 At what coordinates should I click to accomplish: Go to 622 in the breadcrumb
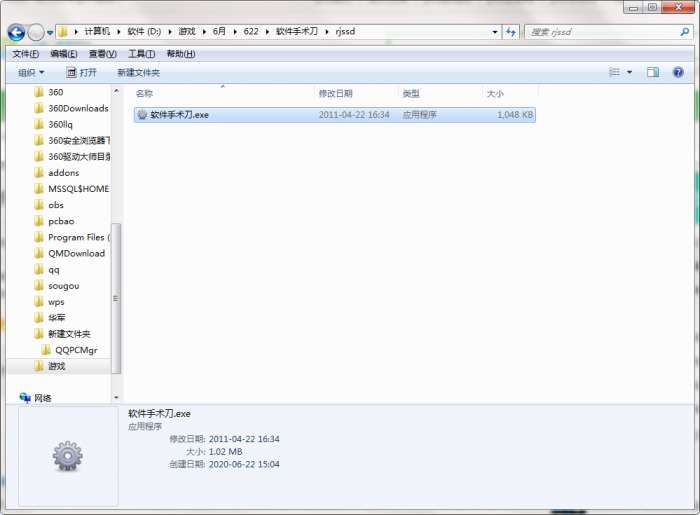251,31
